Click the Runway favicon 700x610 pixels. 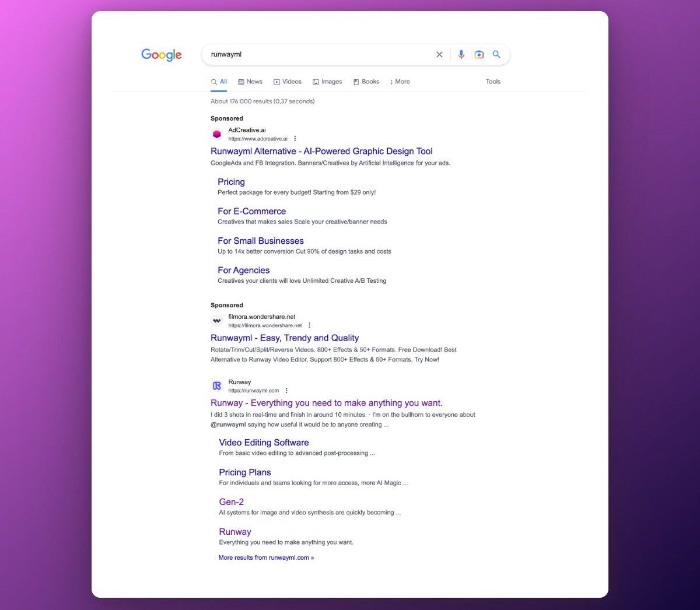coord(217,386)
